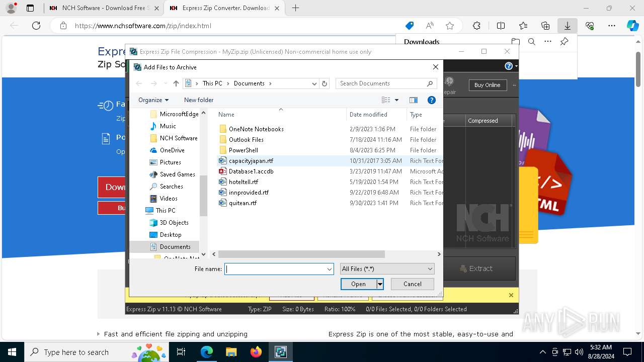This screenshot has height=362, width=644.
Task: Cancel the Add Files dialog
Action: pos(413,284)
